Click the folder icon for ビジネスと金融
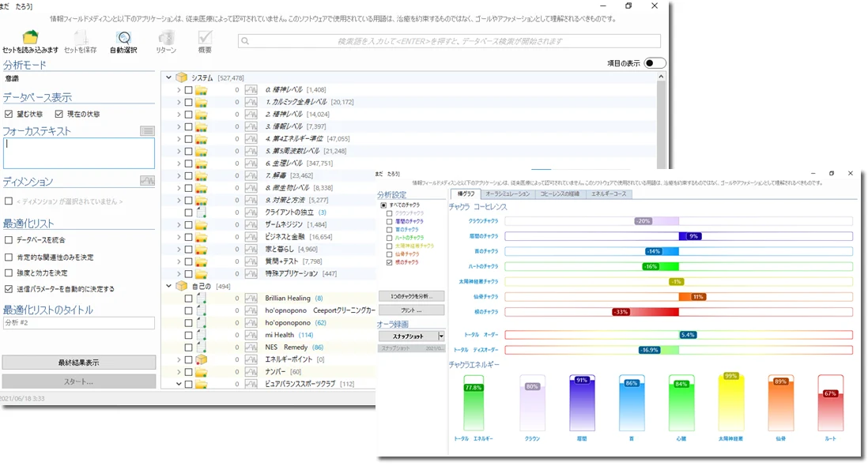 click(x=201, y=237)
